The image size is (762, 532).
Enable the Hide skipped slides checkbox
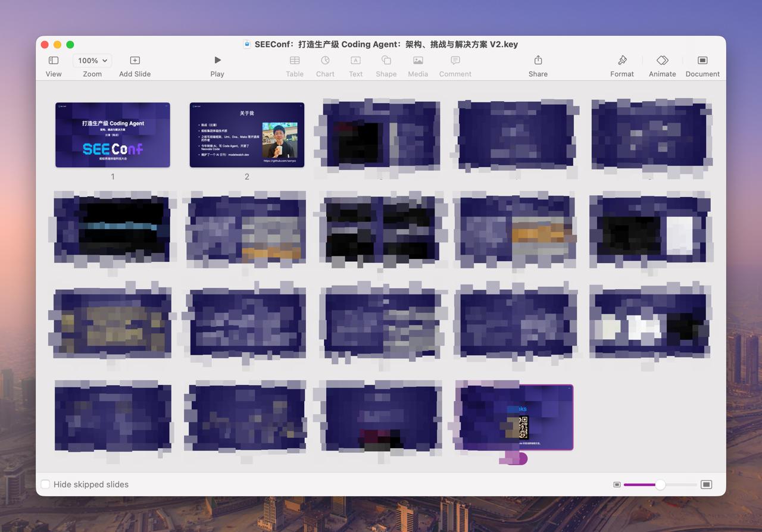point(45,484)
